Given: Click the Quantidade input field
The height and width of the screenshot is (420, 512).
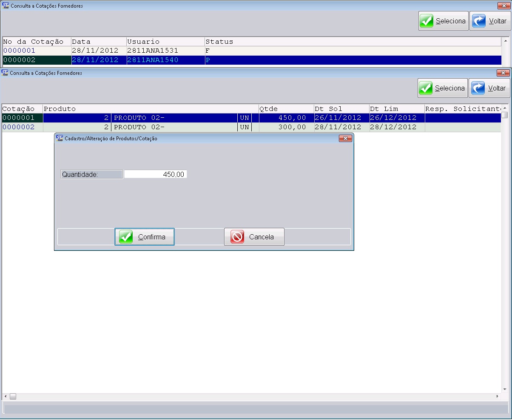Looking at the screenshot, I should pos(155,174).
